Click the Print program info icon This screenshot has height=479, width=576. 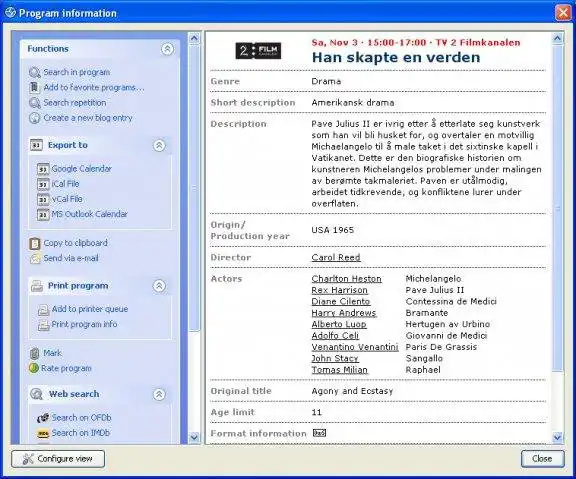(x=43, y=325)
